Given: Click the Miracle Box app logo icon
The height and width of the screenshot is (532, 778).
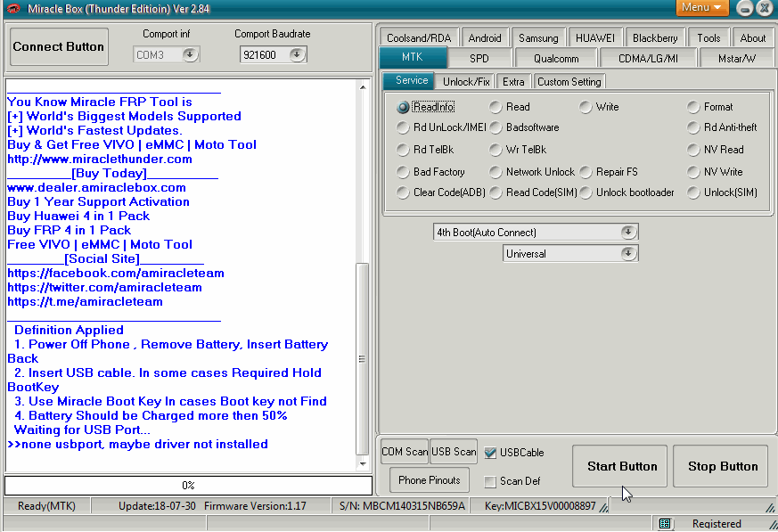Looking at the screenshot, I should 12,8.
